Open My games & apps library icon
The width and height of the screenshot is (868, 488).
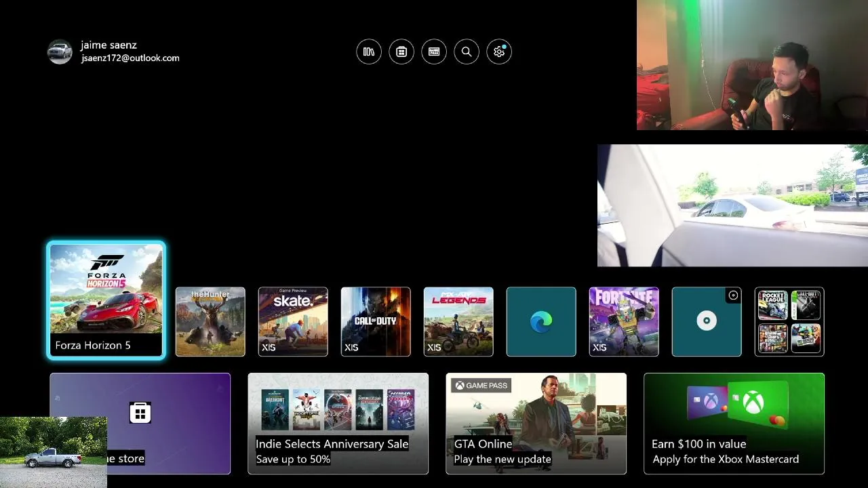coord(369,52)
